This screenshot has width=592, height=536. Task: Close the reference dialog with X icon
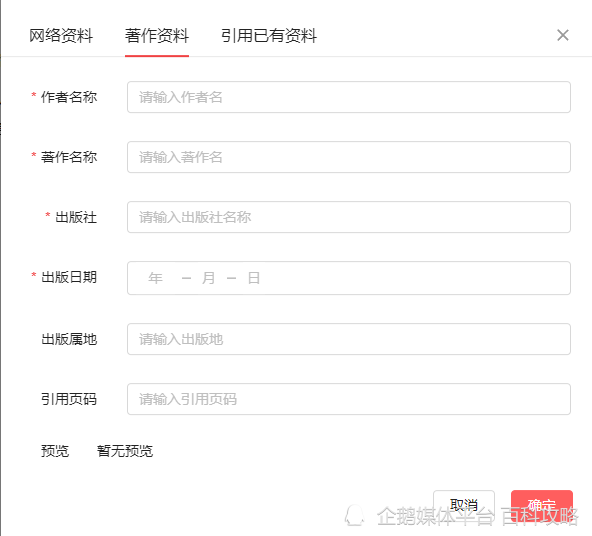(563, 35)
